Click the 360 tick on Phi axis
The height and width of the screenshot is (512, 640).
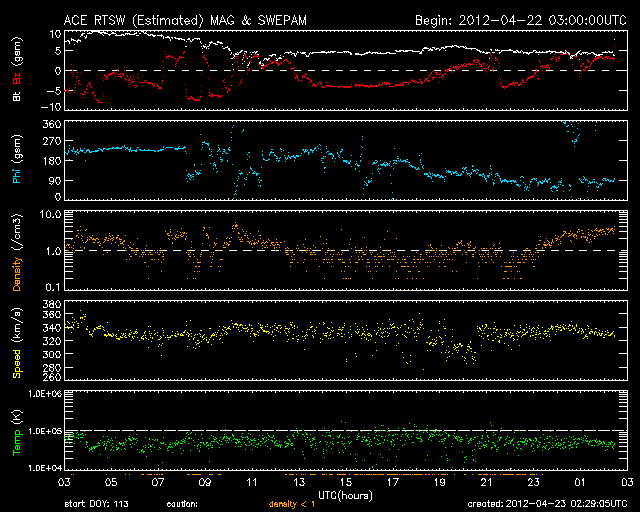pos(52,124)
